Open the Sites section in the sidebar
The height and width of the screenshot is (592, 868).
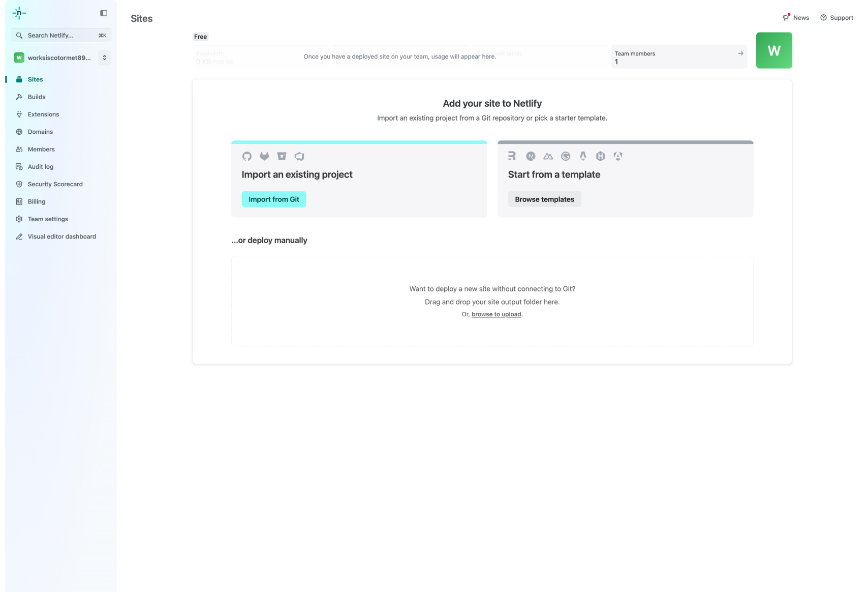point(60,79)
